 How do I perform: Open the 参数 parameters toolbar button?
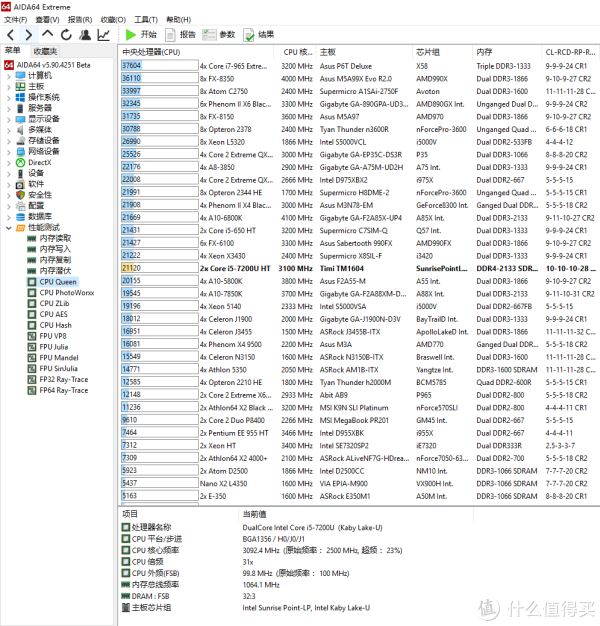[x=219, y=35]
